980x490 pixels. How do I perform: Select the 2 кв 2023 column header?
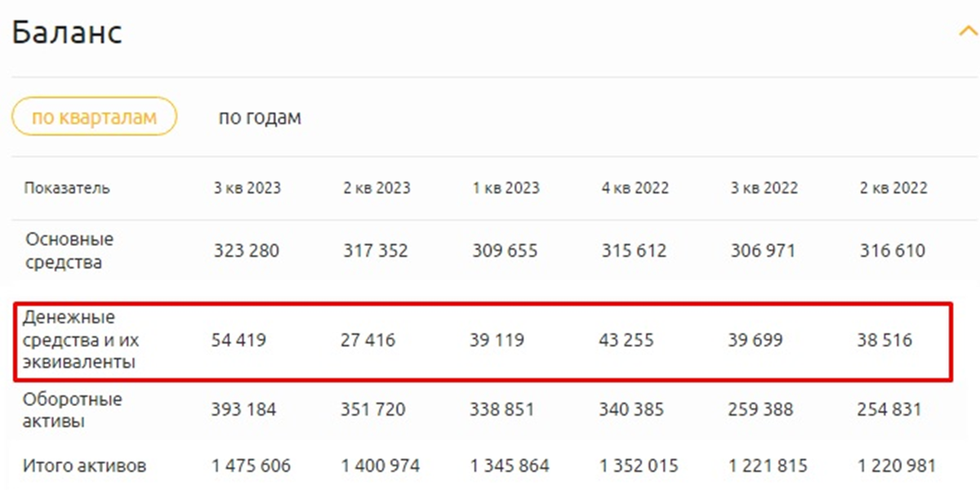(x=376, y=187)
